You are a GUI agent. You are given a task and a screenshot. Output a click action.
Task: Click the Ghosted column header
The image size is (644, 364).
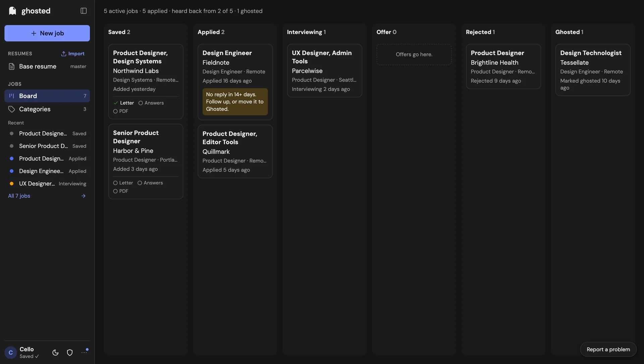569,32
